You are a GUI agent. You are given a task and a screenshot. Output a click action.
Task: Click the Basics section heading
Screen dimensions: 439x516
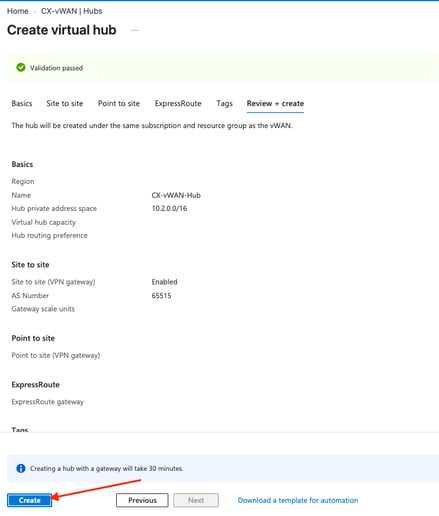(22, 164)
